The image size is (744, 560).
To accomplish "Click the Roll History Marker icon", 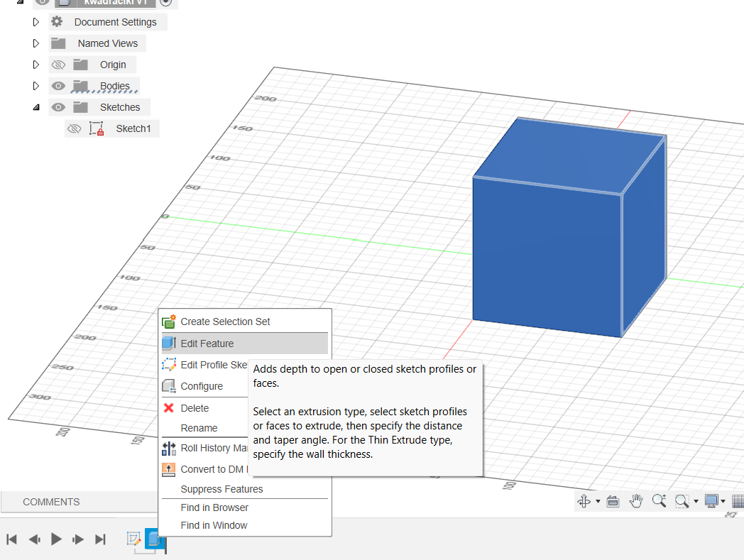I will tap(169, 448).
